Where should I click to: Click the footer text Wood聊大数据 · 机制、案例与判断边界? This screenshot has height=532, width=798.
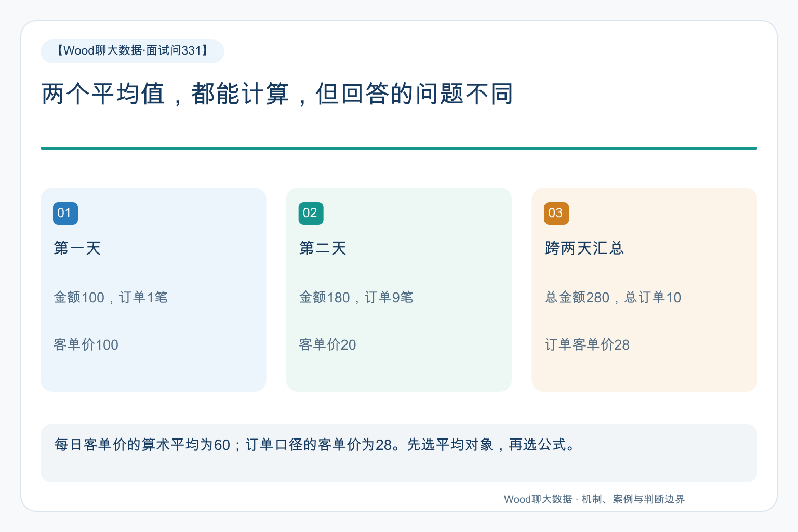(x=594, y=499)
